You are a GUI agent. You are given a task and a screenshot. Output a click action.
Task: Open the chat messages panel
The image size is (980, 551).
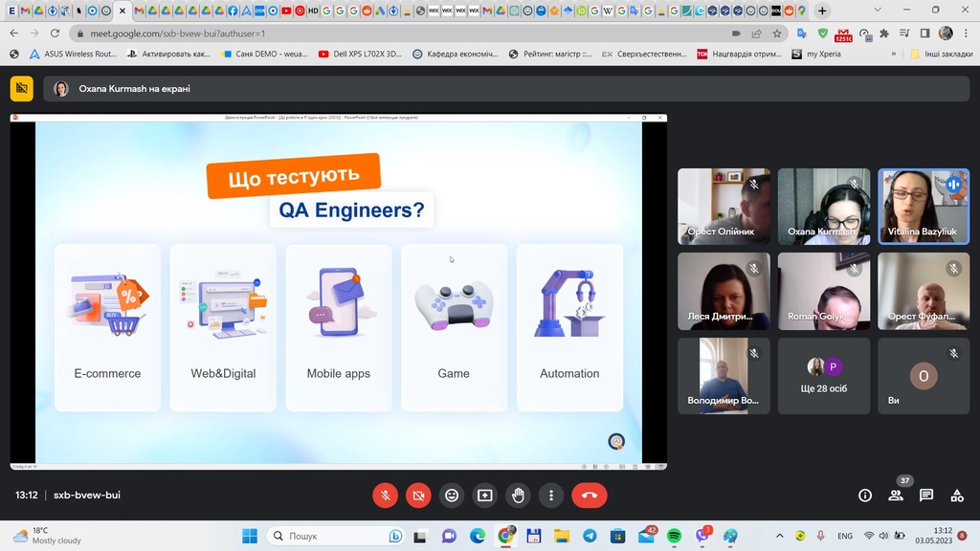pyautogui.click(x=926, y=496)
